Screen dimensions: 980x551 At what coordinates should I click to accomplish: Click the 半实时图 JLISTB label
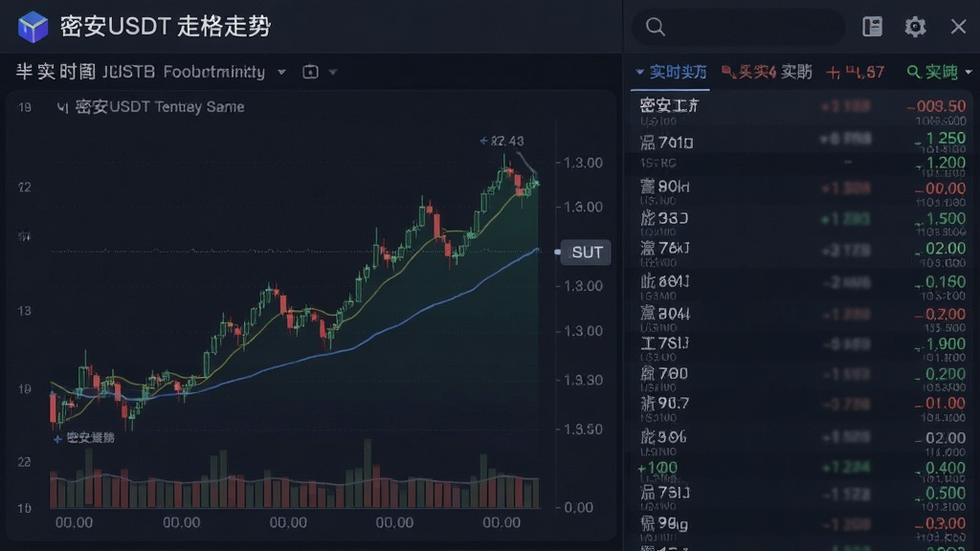pos(85,72)
